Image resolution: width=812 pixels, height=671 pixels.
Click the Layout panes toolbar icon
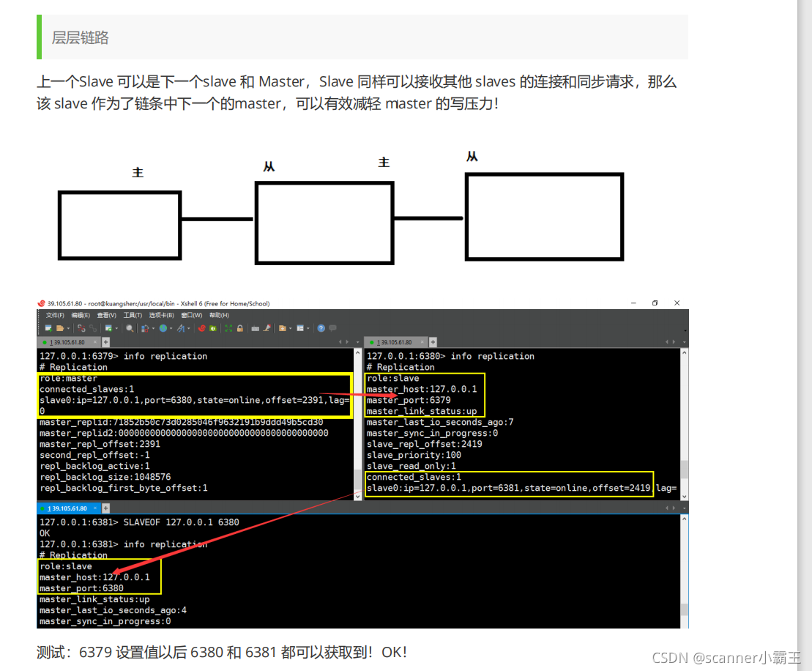tap(300, 328)
